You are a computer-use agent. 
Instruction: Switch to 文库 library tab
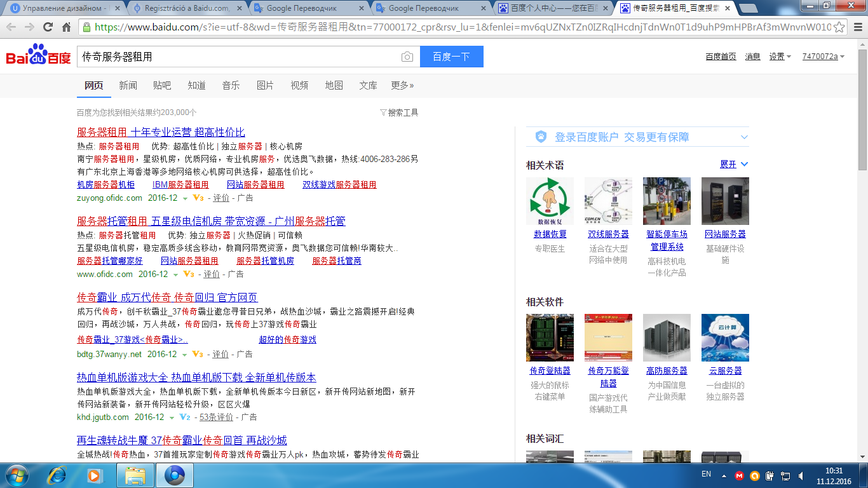coord(368,85)
